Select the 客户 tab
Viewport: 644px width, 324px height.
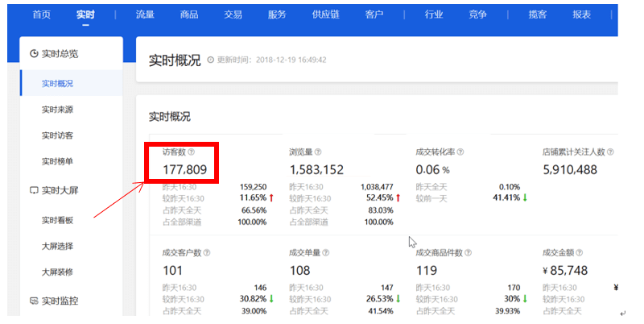tap(374, 15)
